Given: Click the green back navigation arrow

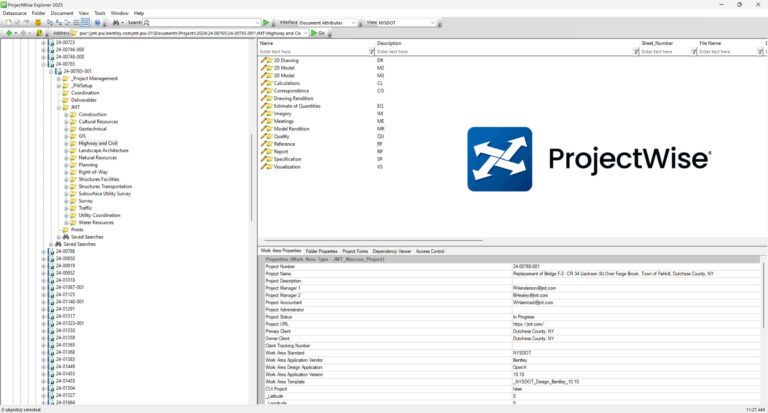Looking at the screenshot, I should (x=9, y=33).
